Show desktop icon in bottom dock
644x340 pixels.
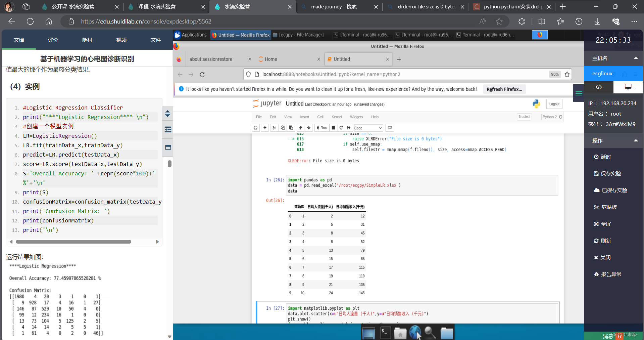(x=368, y=333)
